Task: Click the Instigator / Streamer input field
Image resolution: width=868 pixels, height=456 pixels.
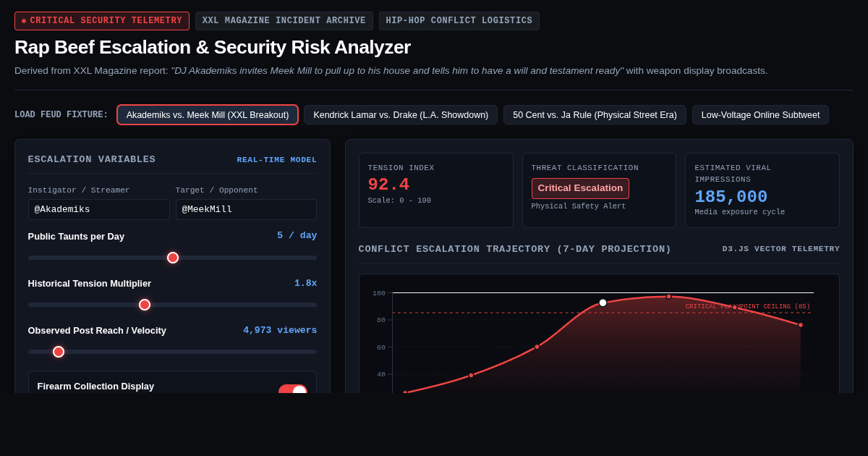Action: pos(99,209)
